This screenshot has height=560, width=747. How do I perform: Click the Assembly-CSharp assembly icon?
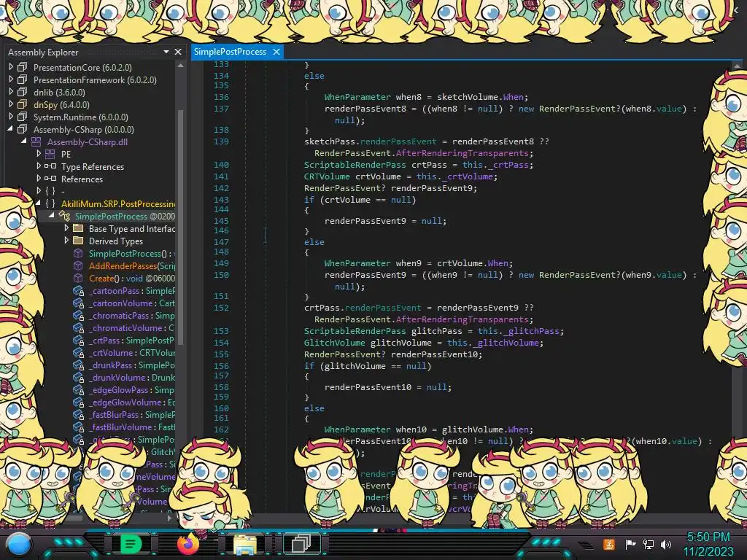pyautogui.click(x=23, y=129)
